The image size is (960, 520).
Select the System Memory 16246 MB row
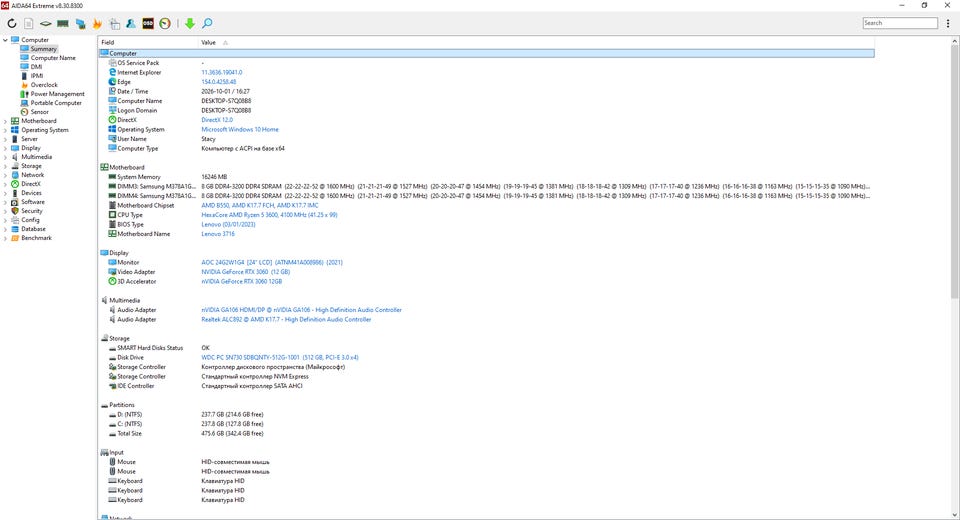[x=486, y=177]
